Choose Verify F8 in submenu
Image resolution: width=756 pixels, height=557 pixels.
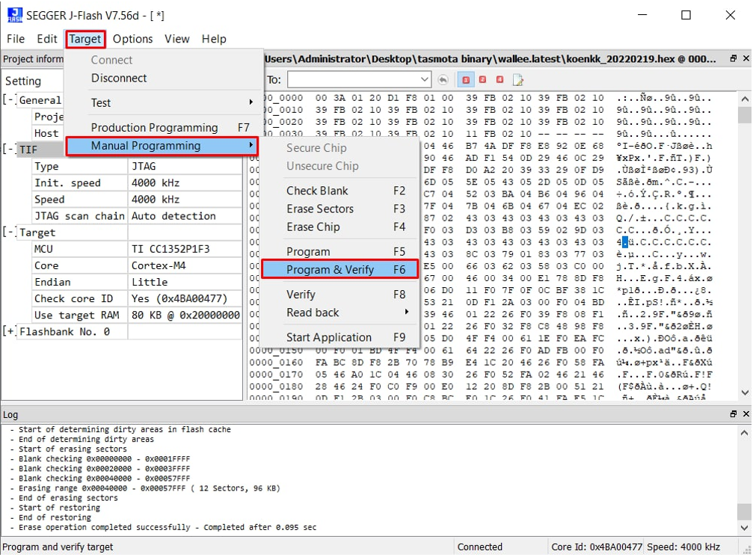pos(340,294)
